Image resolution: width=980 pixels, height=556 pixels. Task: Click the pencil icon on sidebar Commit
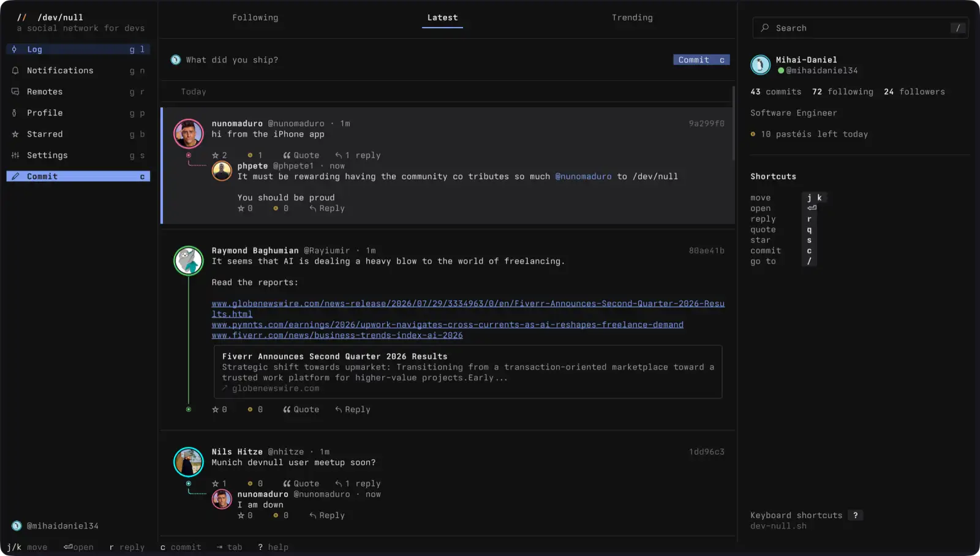click(x=15, y=177)
